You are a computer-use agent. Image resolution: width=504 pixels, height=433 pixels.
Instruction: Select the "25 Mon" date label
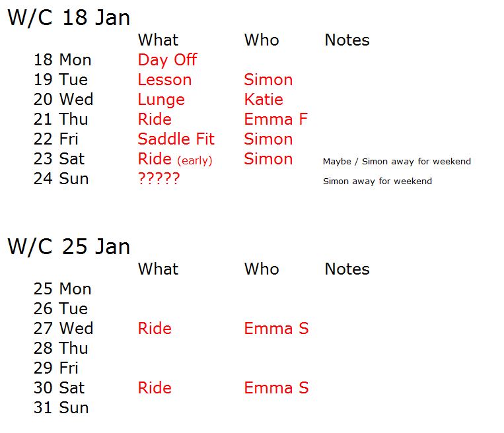coord(63,289)
